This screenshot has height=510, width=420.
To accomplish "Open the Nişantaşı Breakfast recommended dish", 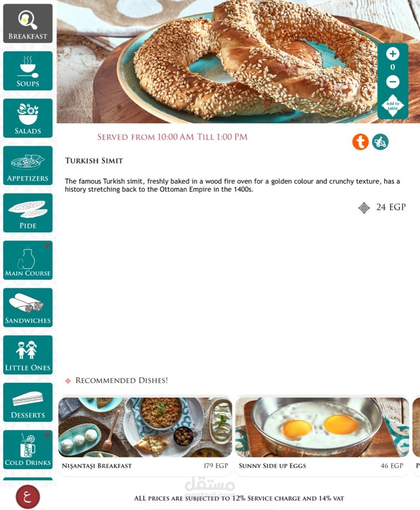I will point(145,436).
